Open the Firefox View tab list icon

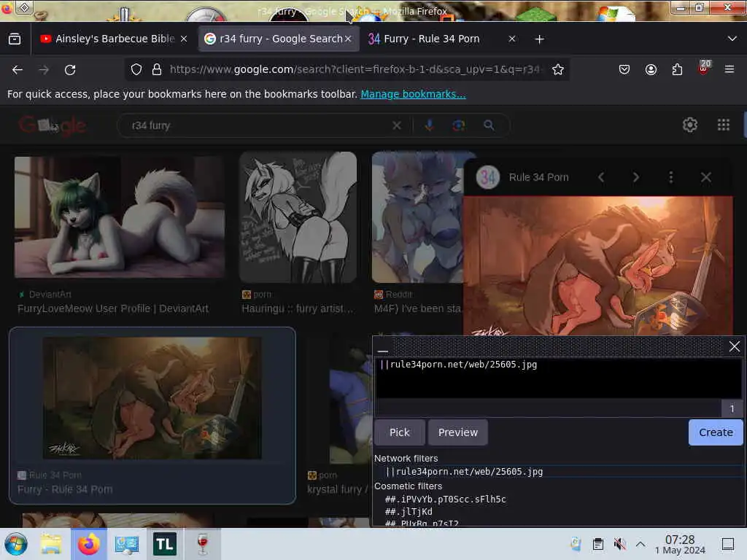click(15, 39)
